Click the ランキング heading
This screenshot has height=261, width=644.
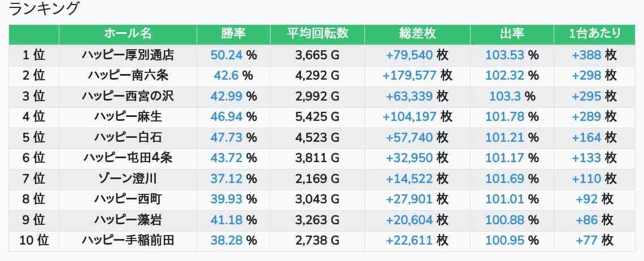coord(44,9)
